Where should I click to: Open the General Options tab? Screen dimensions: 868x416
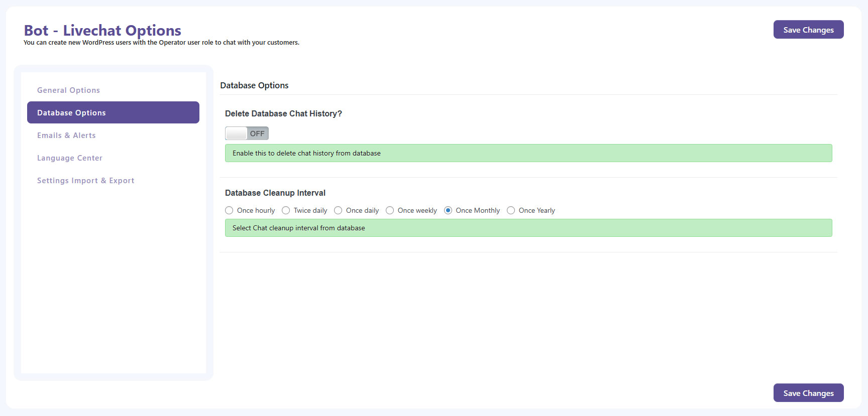pos(68,90)
